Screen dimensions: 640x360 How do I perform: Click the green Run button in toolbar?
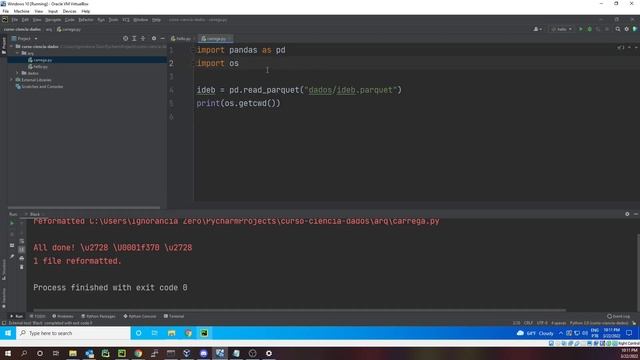[x=581, y=29]
